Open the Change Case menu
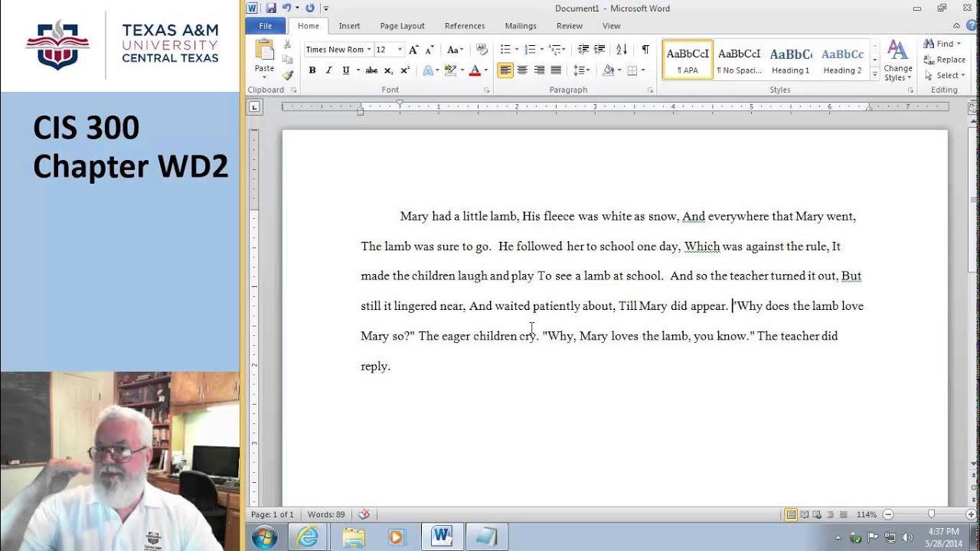The width and height of the screenshot is (980, 551). pyautogui.click(x=456, y=50)
